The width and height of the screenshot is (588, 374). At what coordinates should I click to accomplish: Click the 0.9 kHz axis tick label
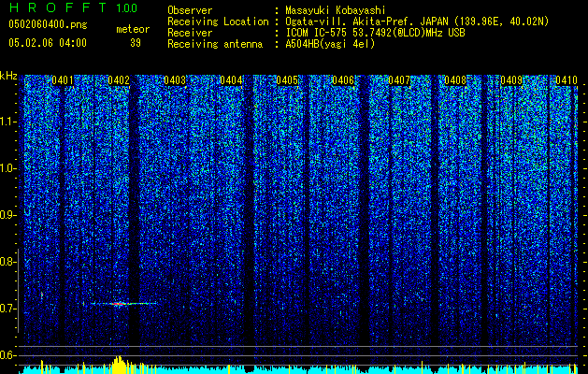point(7,215)
